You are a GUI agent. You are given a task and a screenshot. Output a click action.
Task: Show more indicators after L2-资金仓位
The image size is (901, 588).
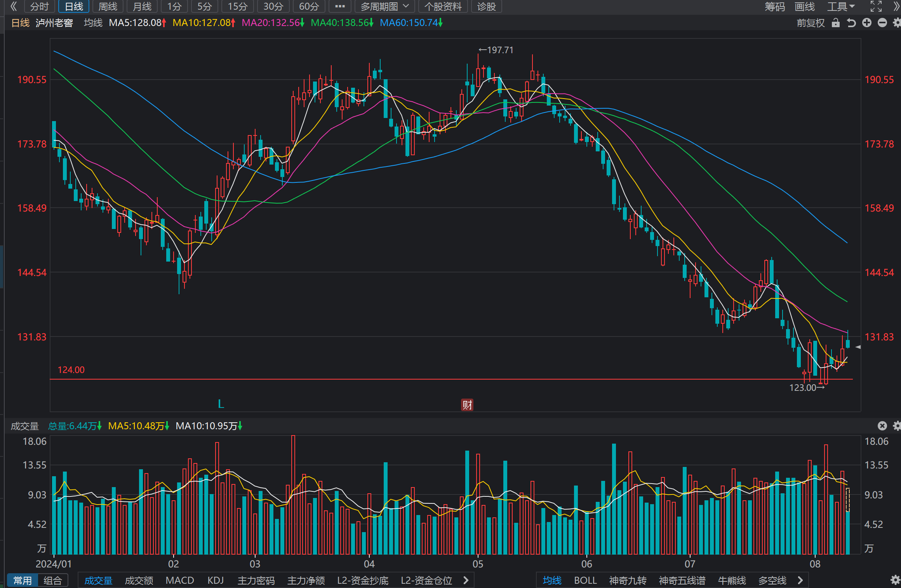point(466,580)
